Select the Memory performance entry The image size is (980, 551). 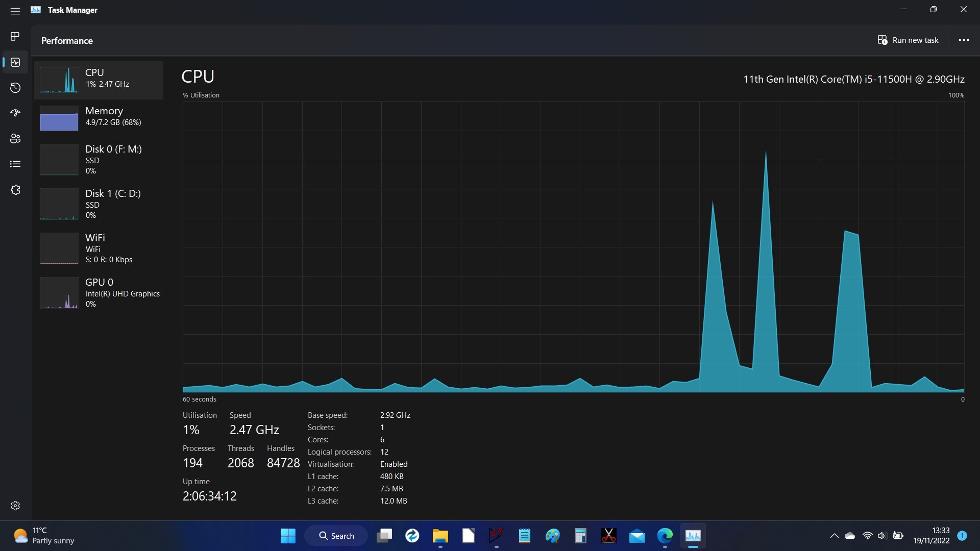pos(99,118)
